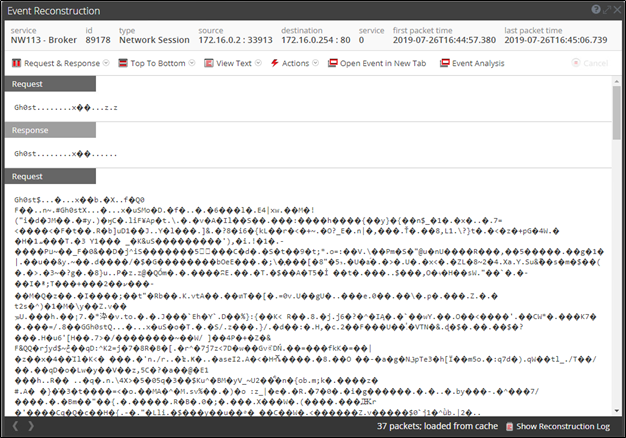
Task: Select the Request & Response label
Action: coord(62,63)
